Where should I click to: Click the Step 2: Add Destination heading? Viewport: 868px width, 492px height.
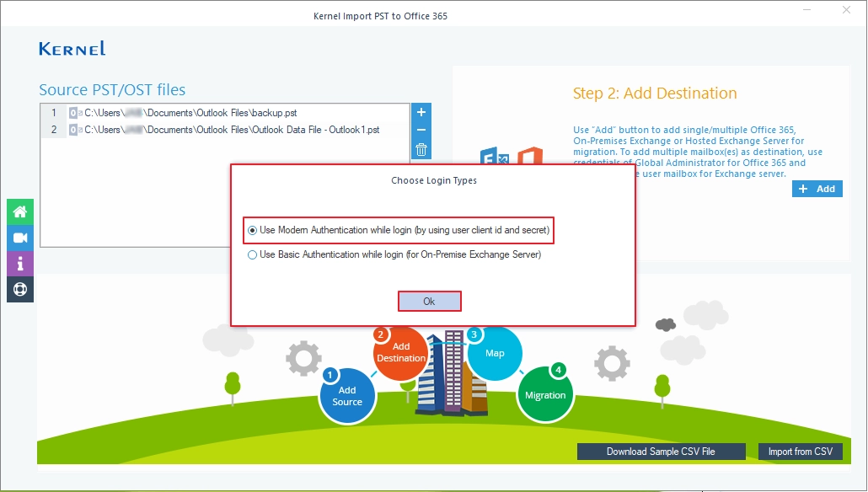655,93
